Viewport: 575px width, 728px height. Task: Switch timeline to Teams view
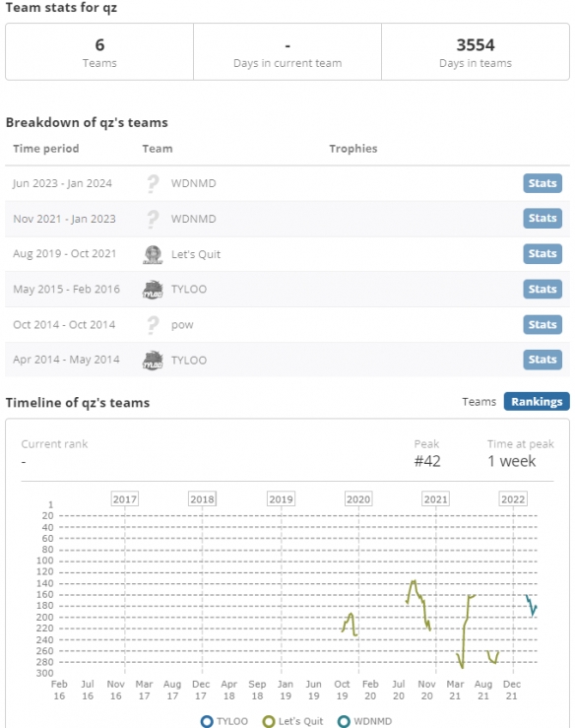(x=479, y=402)
